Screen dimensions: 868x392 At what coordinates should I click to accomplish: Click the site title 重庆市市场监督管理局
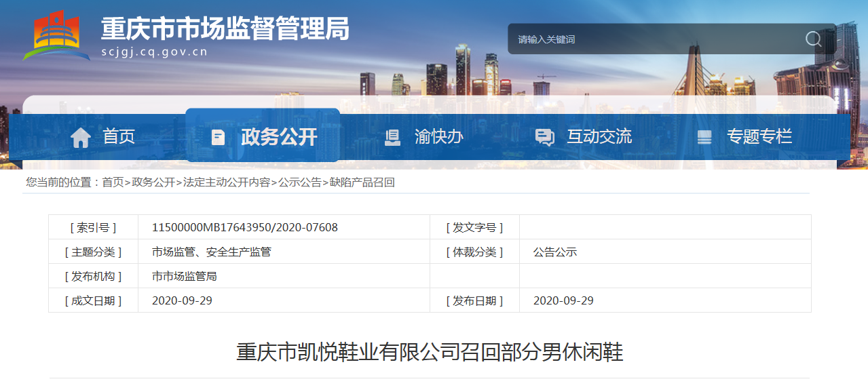tap(225, 28)
